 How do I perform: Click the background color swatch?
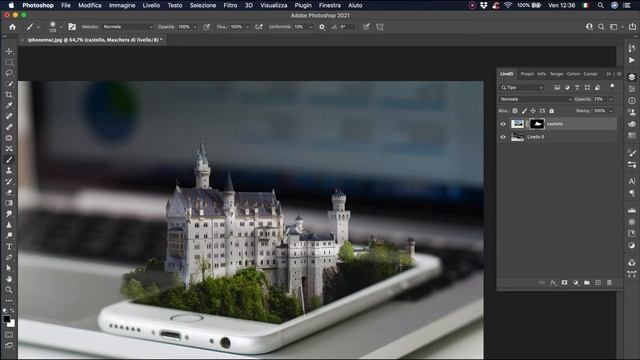pyautogui.click(x=12, y=324)
